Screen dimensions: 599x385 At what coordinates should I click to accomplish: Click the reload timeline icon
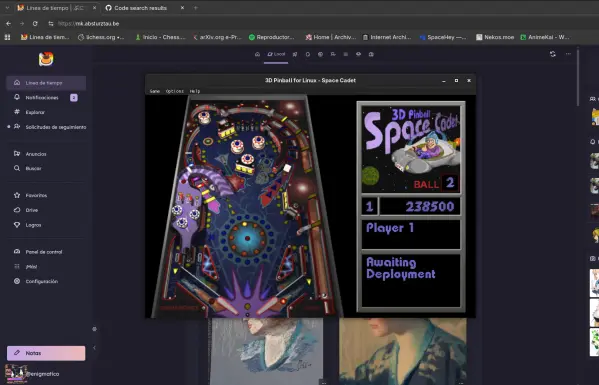tap(552, 54)
